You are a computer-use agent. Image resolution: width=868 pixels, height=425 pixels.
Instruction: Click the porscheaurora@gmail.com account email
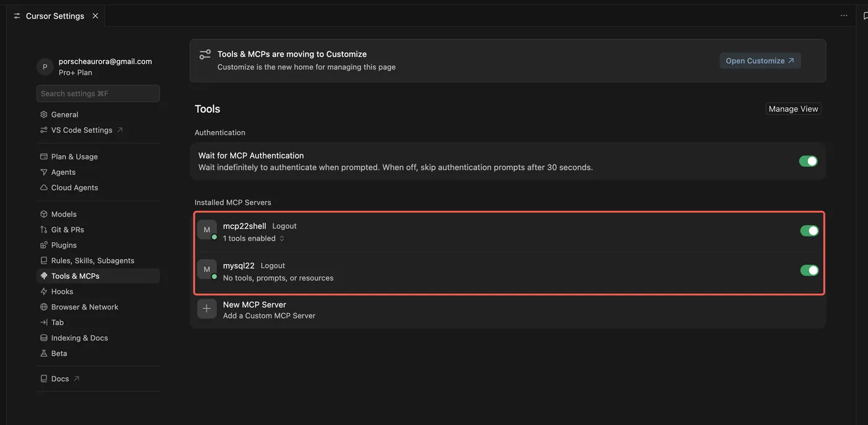tap(105, 61)
